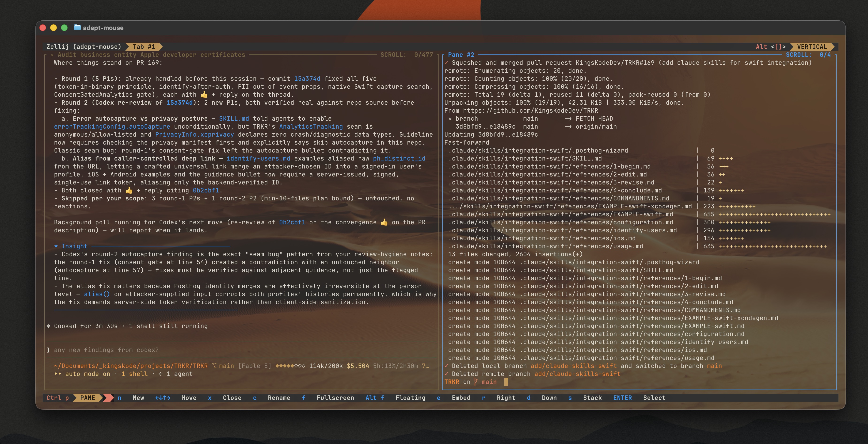The width and height of the screenshot is (868, 444).
Task: Click thumbs-up emoji after 'the convergence'
Action: [x=384, y=222]
